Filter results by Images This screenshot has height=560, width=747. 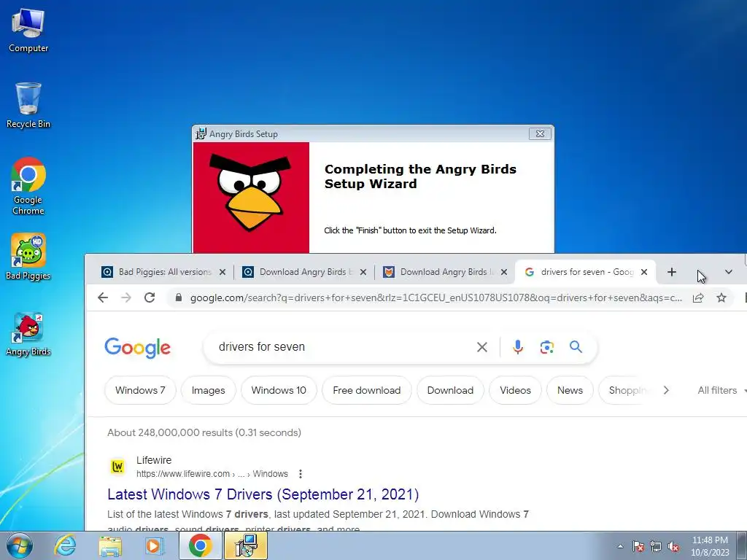tap(208, 390)
